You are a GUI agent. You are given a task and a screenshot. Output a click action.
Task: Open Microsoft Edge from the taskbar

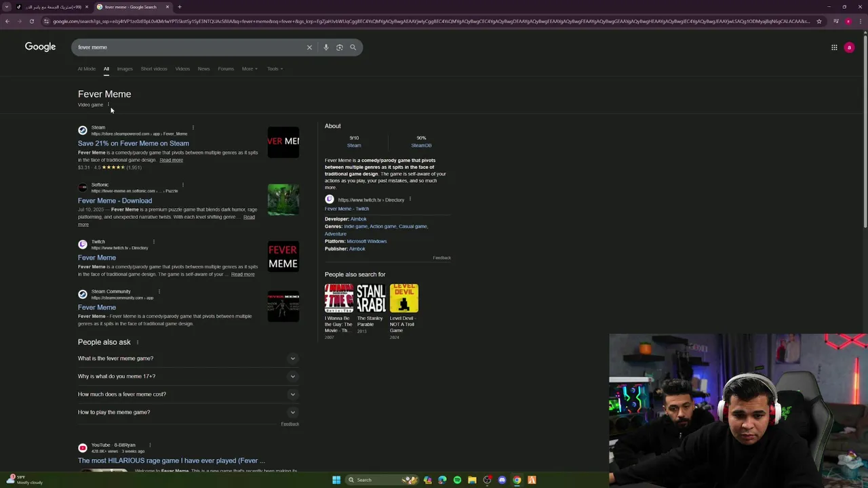[x=442, y=480]
